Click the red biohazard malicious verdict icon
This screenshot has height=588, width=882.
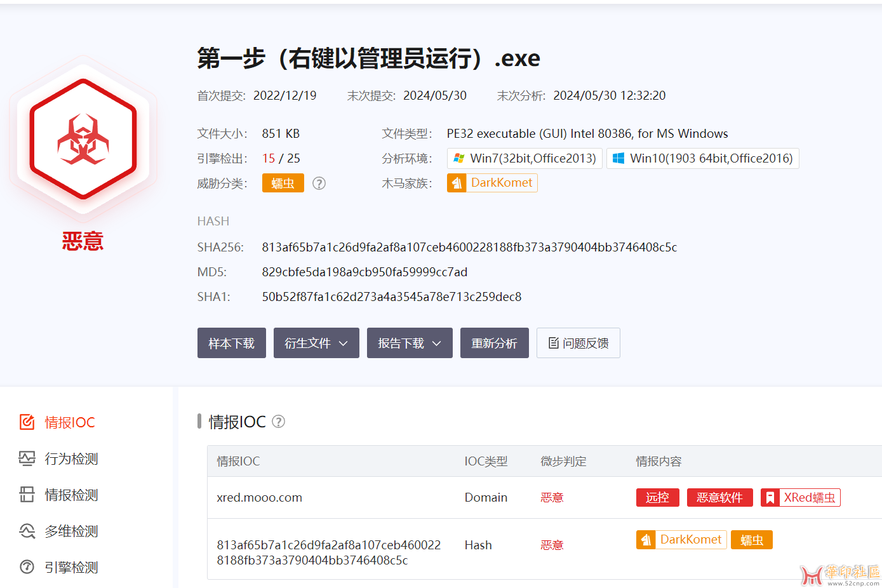click(x=83, y=138)
